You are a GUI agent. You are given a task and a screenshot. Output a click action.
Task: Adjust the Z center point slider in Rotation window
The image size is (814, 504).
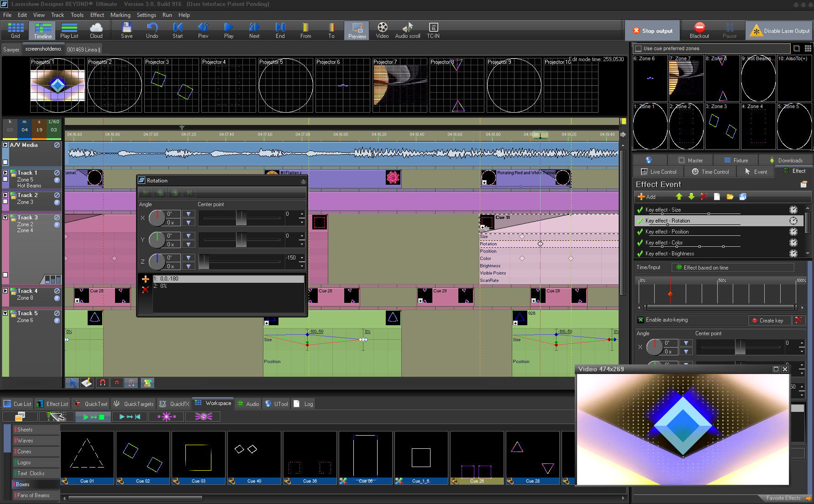(x=204, y=262)
